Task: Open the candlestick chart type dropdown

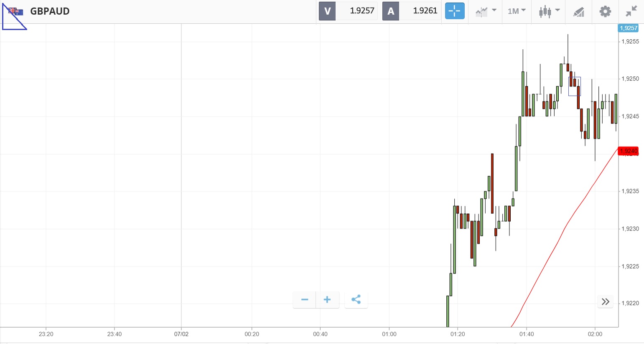Action: coord(549,11)
